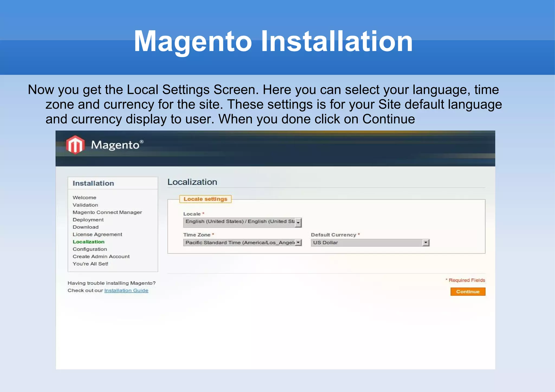
Task: Click the Installation sidebar heading
Action: (x=93, y=183)
